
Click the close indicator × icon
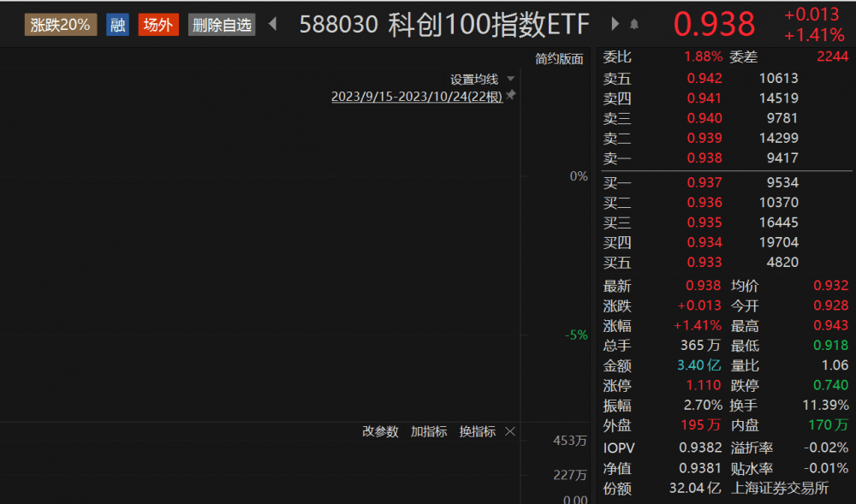(509, 432)
